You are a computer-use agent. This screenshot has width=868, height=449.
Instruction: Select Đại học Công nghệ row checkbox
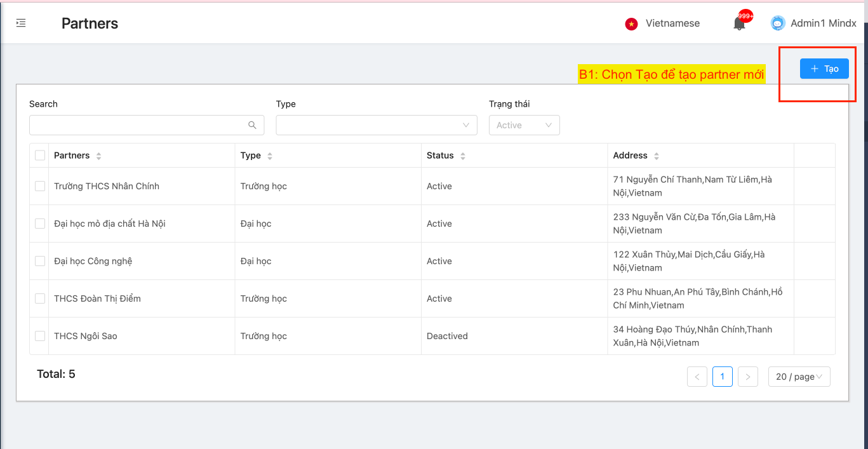coord(40,261)
